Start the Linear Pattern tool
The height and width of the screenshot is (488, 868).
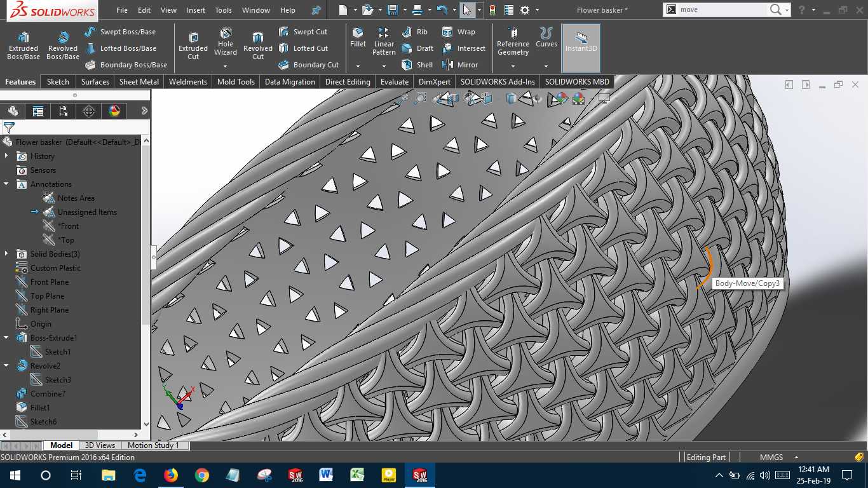click(x=384, y=41)
